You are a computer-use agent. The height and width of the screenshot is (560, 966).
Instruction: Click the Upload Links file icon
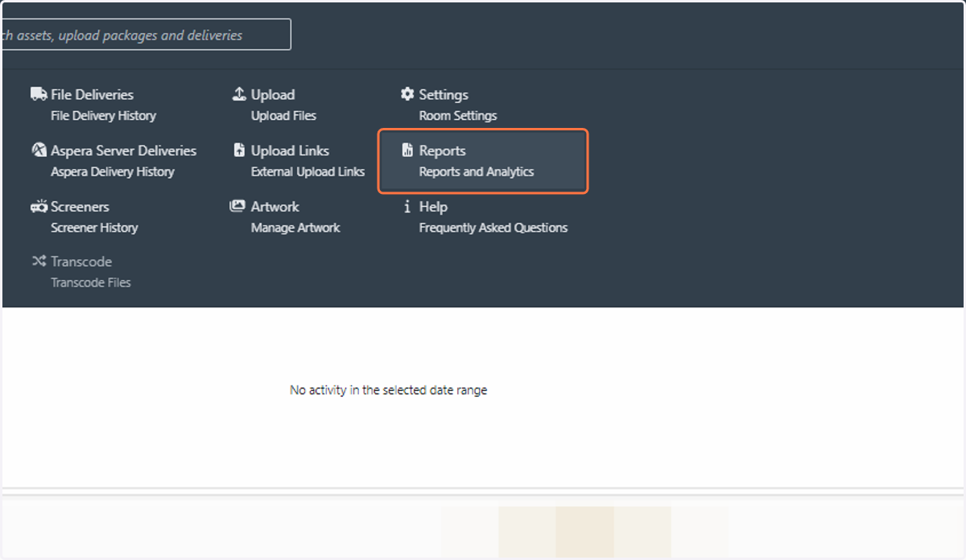pos(239,150)
